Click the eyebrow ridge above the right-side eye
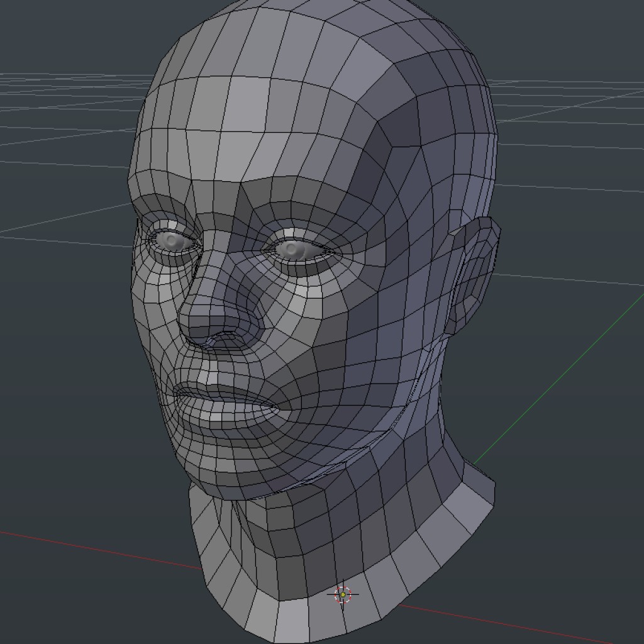 pos(302,217)
